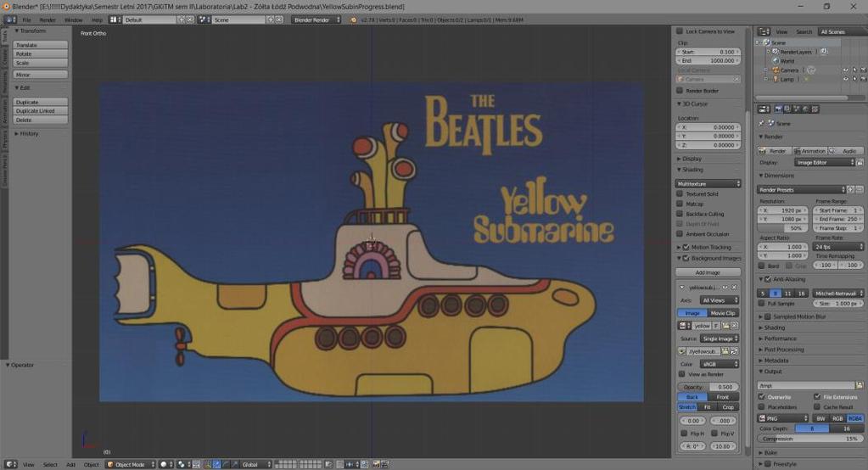Click the Blender logo in info header
868x470 pixels.
[x=354, y=20]
